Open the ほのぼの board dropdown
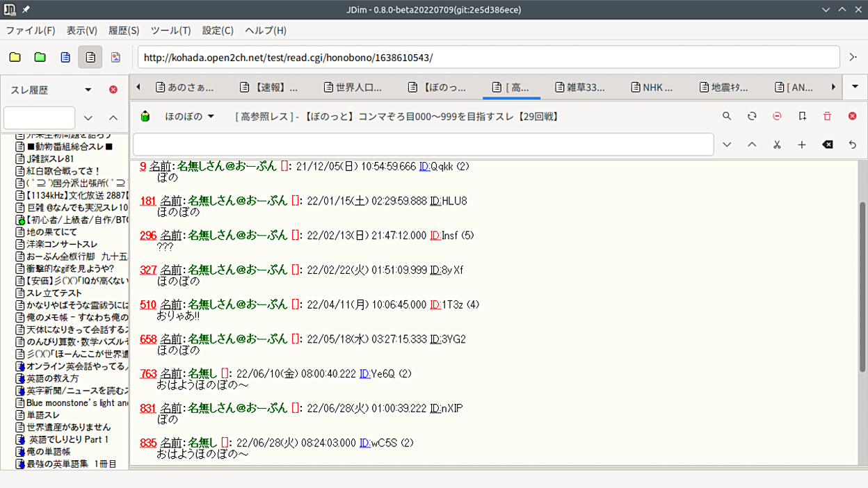 coord(189,116)
